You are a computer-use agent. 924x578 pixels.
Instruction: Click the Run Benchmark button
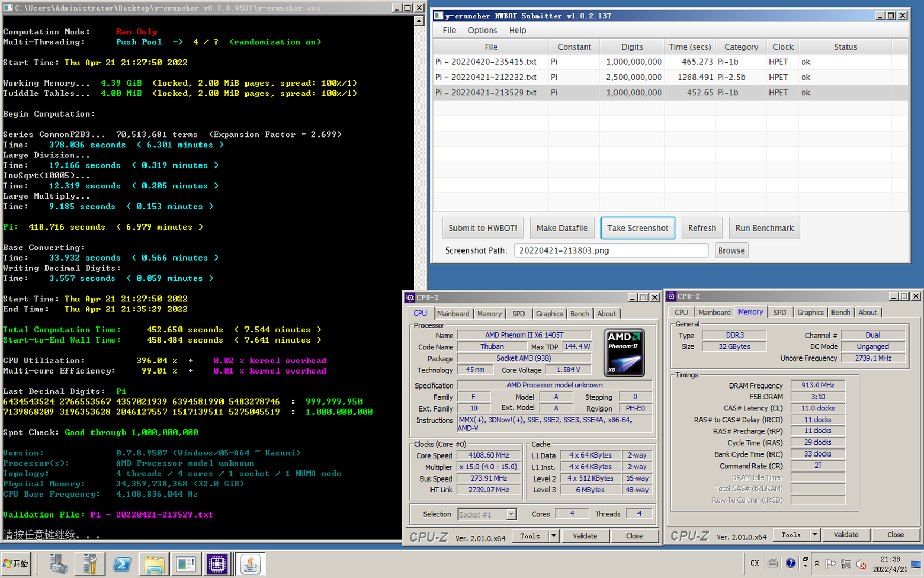[x=764, y=228]
